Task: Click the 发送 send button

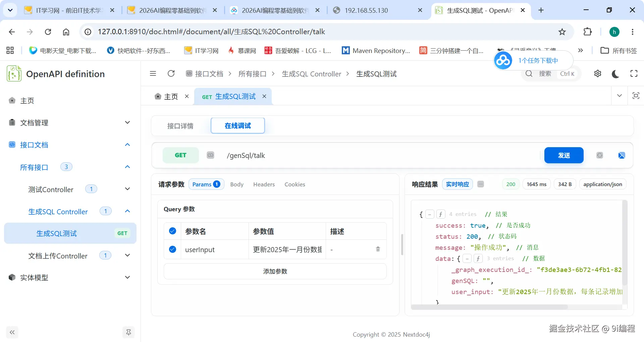Action: (564, 155)
